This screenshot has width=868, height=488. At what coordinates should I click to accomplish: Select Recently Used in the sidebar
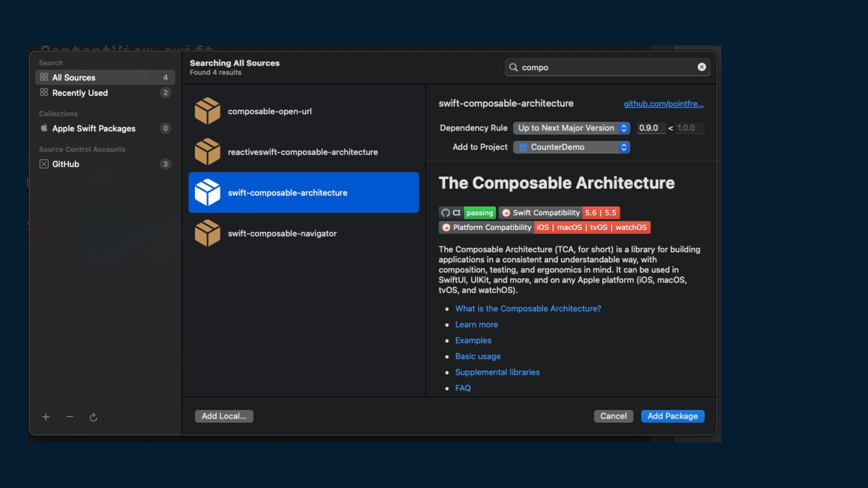(105, 93)
